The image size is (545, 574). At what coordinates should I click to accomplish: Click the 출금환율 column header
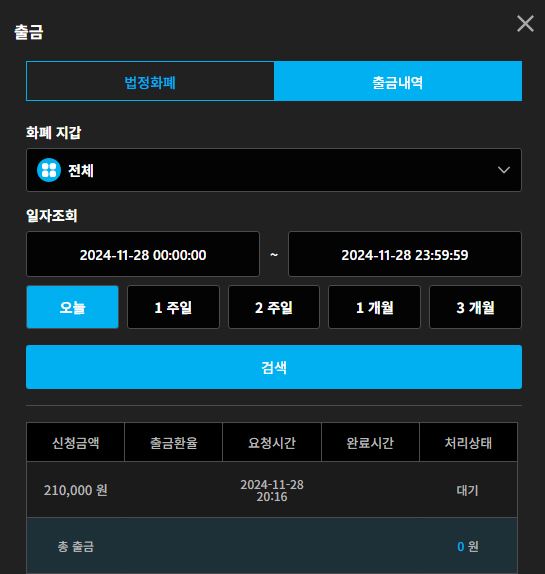(173, 442)
